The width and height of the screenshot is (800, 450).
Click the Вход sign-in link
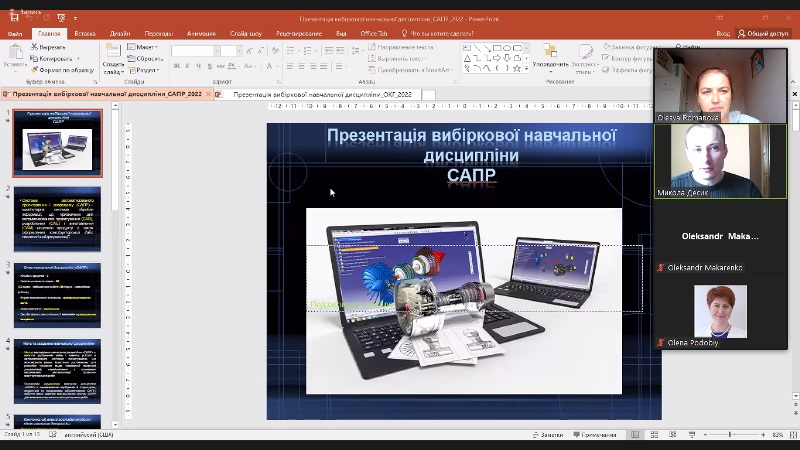[723, 34]
